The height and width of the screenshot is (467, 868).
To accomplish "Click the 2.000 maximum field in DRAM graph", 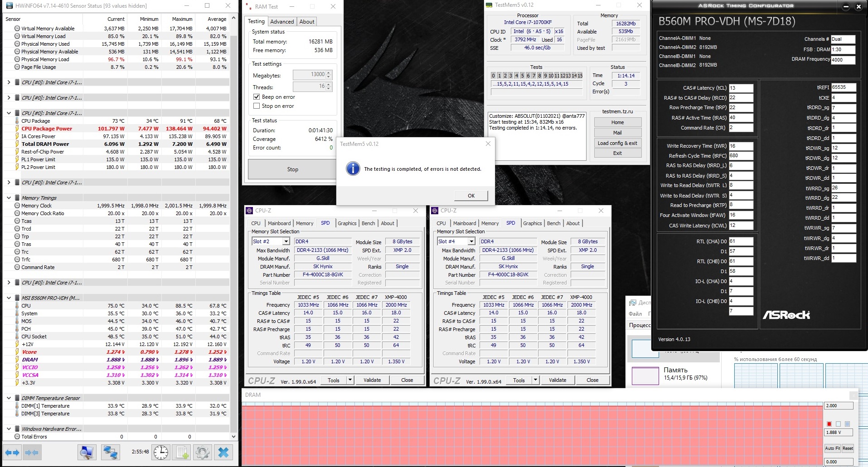I will pyautogui.click(x=839, y=406).
